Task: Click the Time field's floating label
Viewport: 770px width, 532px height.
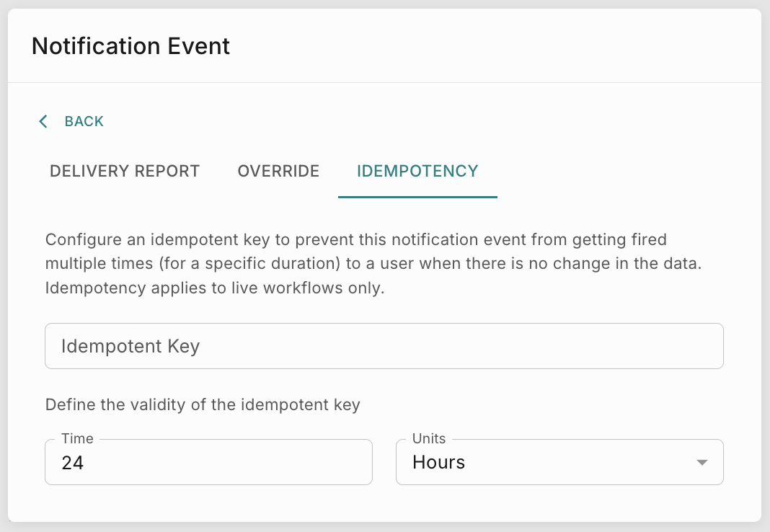Action: 77,438
